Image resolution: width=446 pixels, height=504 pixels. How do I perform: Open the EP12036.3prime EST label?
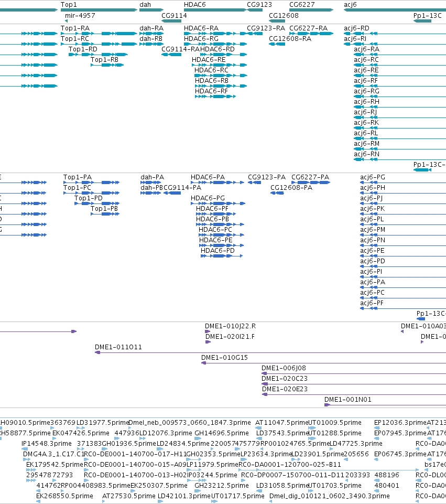[x=400, y=422]
